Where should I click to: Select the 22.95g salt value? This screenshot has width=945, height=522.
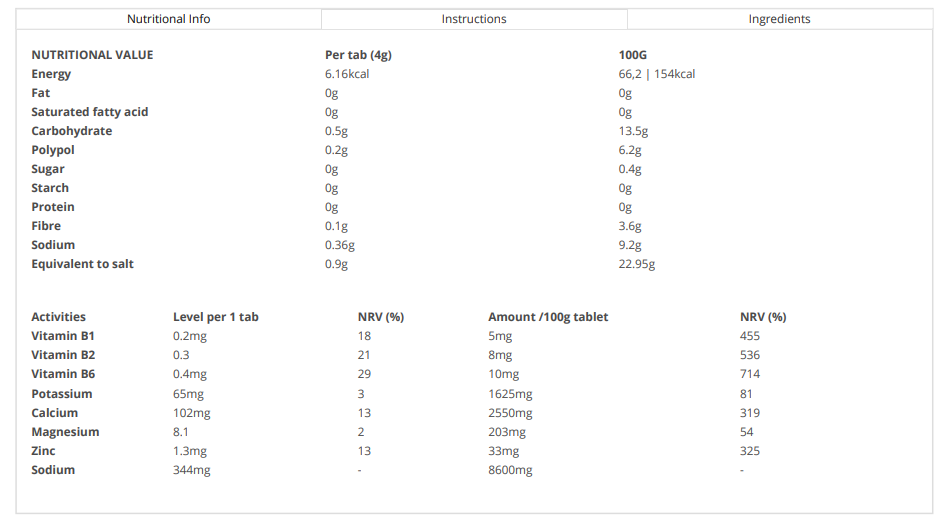point(637,264)
